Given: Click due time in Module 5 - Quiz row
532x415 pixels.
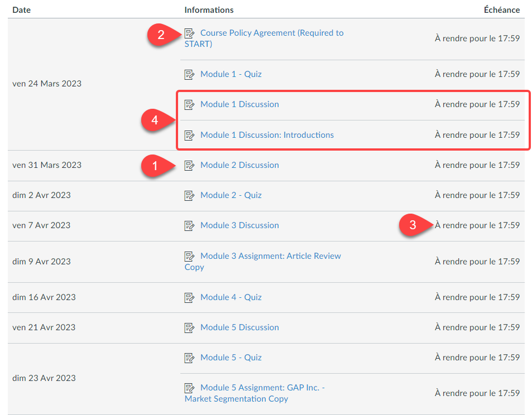Looking at the screenshot, I should tap(477, 358).
